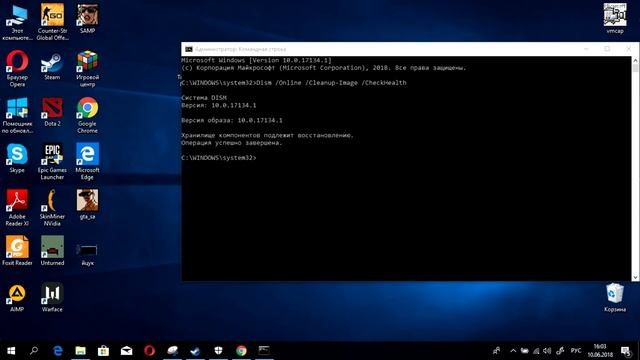Launch the Dota 2 desktop shortcut
The height and width of the screenshot is (360, 640).
[x=52, y=111]
